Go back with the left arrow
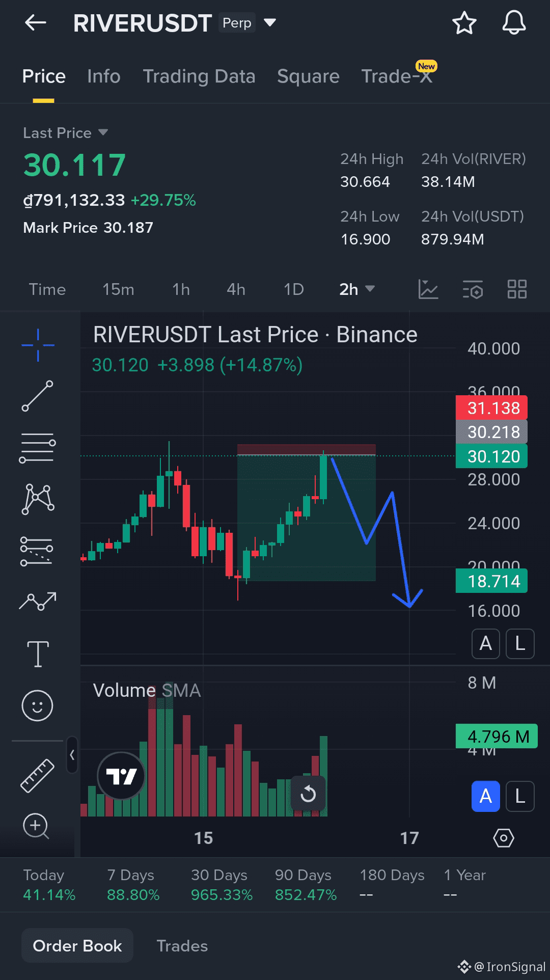 (36, 22)
